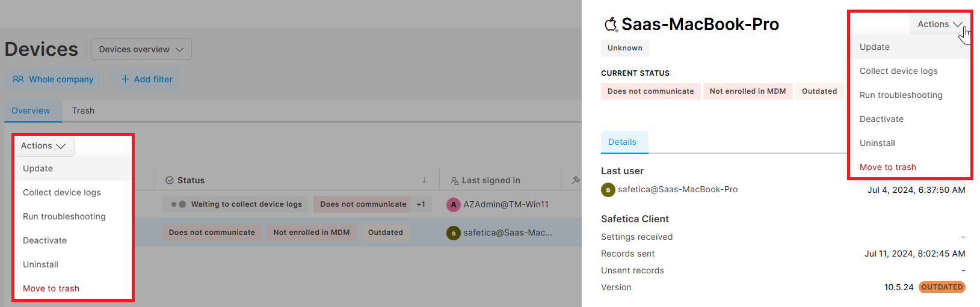The height and width of the screenshot is (307, 980).
Task: Click the plus icon for Add filter
Action: click(x=125, y=79)
